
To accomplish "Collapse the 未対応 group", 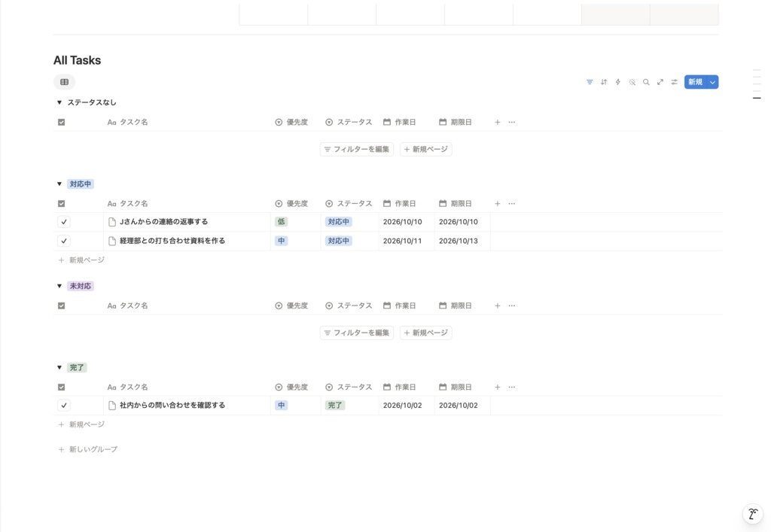I will tap(59, 286).
